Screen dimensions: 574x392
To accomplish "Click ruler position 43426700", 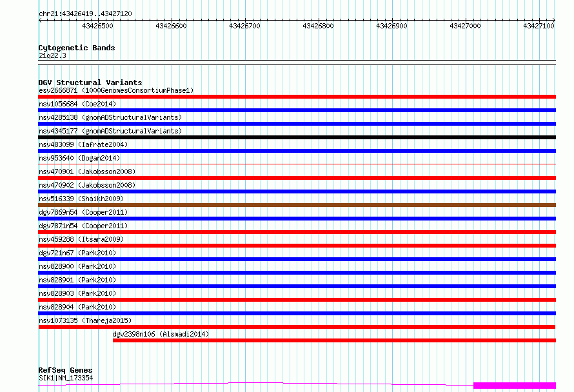I will point(244,26).
